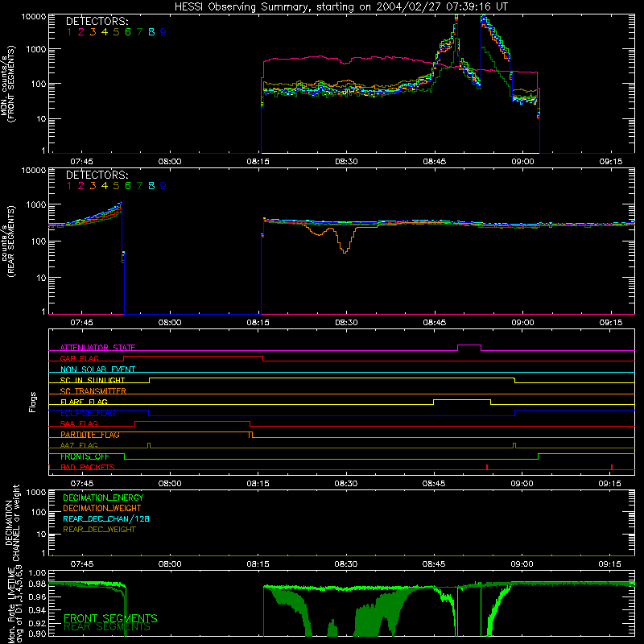The width and height of the screenshot is (644, 644).
Task: Click the SC_IN_SUNLIGHT flag label
Action: coord(93,380)
